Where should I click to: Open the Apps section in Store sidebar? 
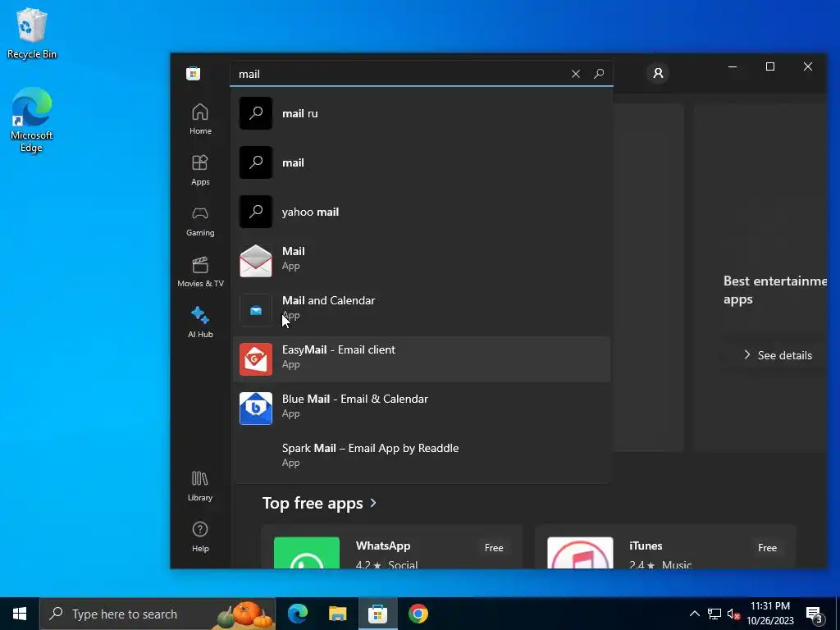[200, 170]
